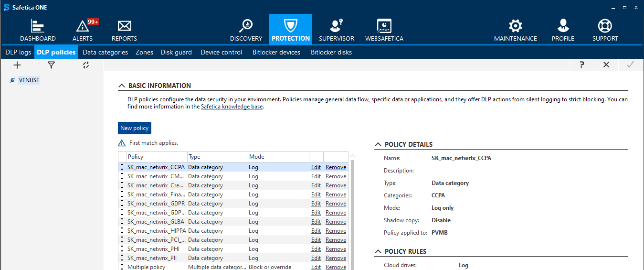
Task: Open the Profile section
Action: pos(563,30)
